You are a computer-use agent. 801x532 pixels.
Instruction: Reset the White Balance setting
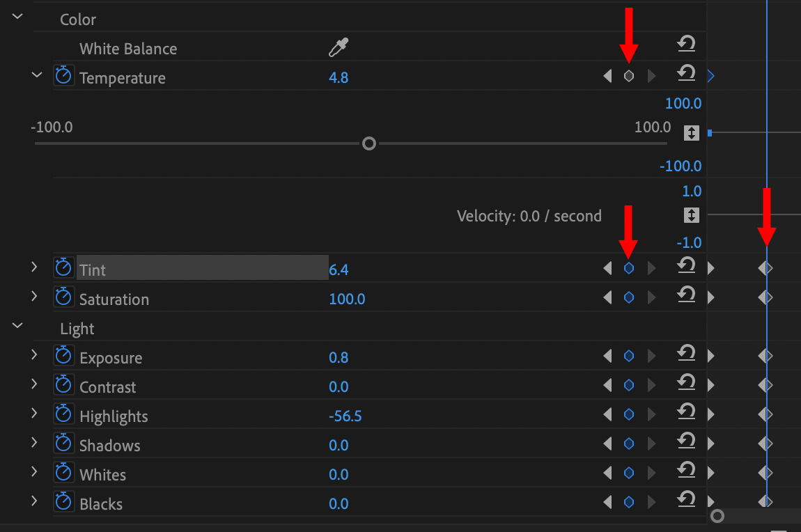coord(686,45)
